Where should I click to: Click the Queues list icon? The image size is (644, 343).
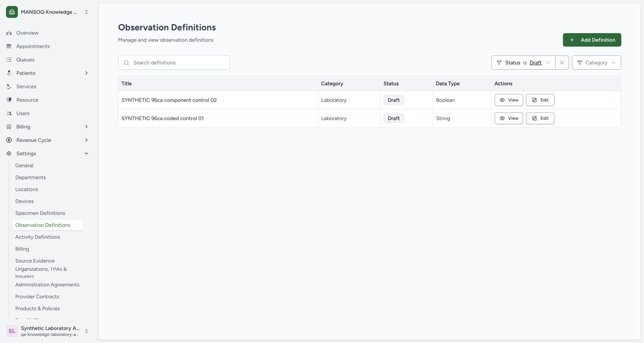click(x=9, y=60)
